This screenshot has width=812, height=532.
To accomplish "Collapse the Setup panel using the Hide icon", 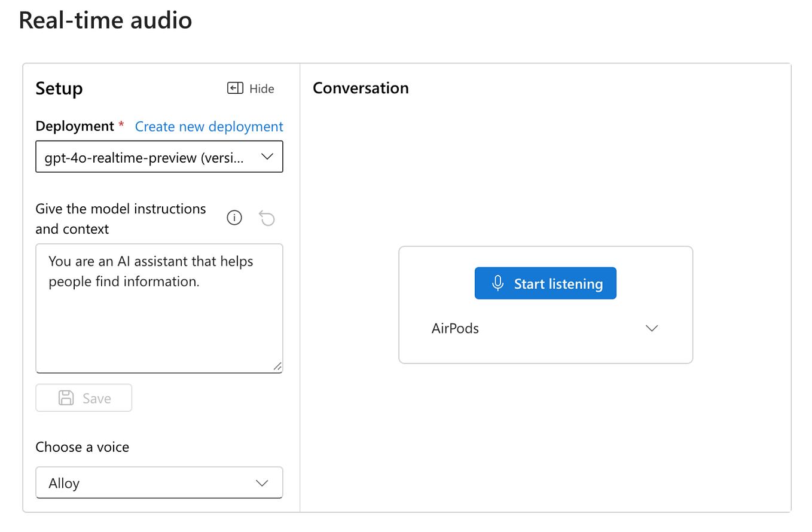I will pyautogui.click(x=236, y=88).
